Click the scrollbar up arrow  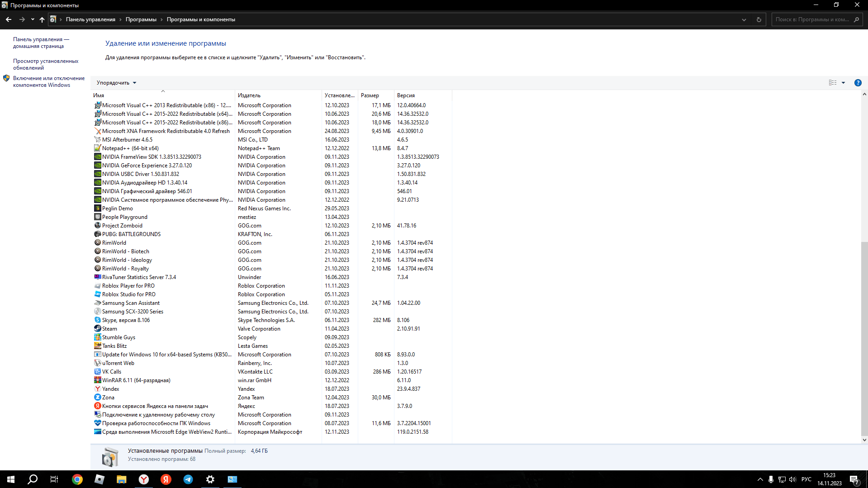pos(864,95)
